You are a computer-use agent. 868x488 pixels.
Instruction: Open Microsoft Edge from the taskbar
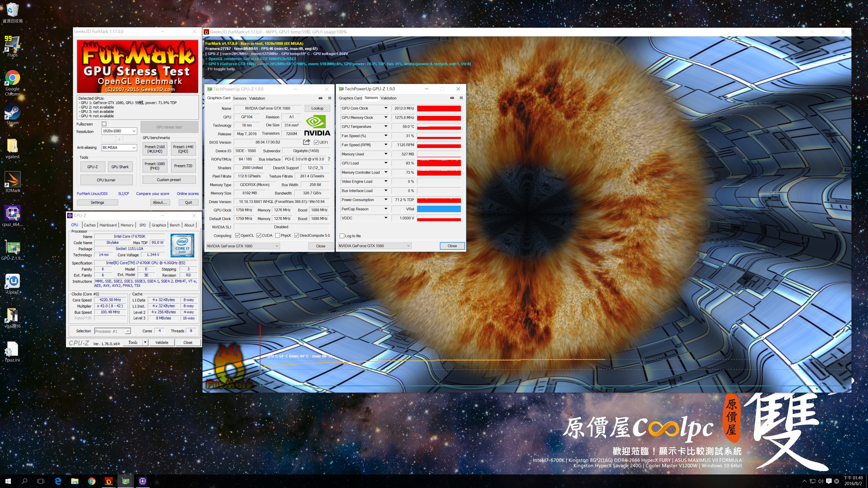click(58, 481)
